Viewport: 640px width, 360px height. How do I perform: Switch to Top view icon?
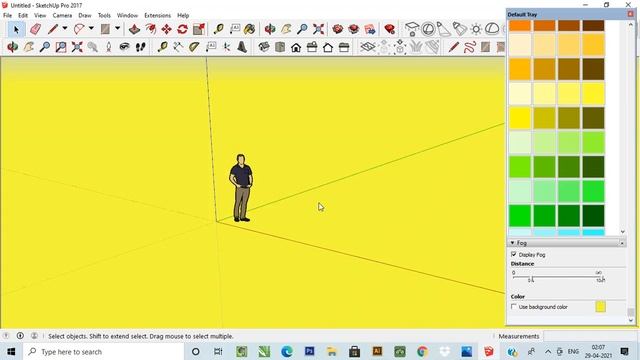coord(280,47)
